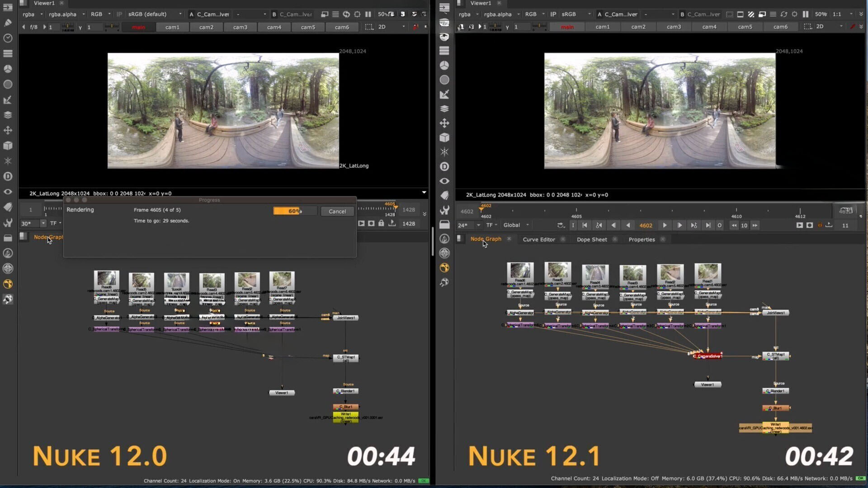This screenshot has width=868, height=488.
Task: Open sRGB (default) colorspace dropdown
Action: (x=155, y=14)
